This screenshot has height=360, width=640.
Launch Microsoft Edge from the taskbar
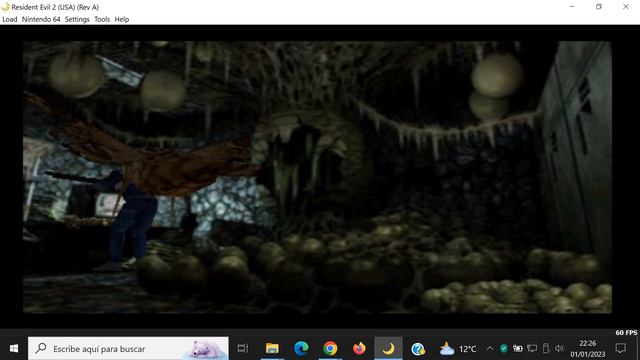[x=301, y=349]
